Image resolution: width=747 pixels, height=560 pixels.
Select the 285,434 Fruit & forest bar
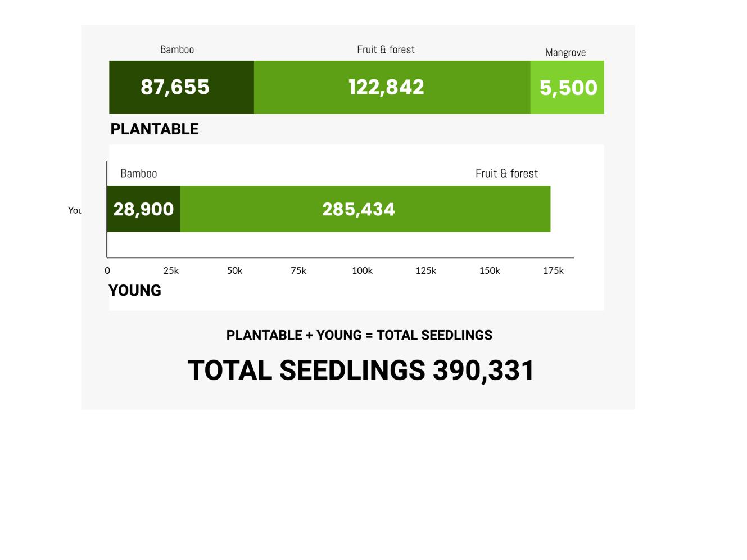pos(365,209)
